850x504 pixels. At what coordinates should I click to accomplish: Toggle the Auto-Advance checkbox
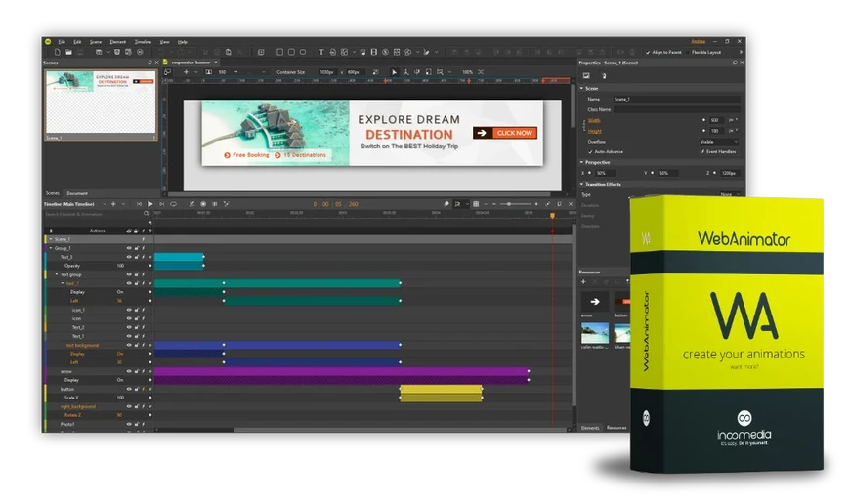(589, 151)
